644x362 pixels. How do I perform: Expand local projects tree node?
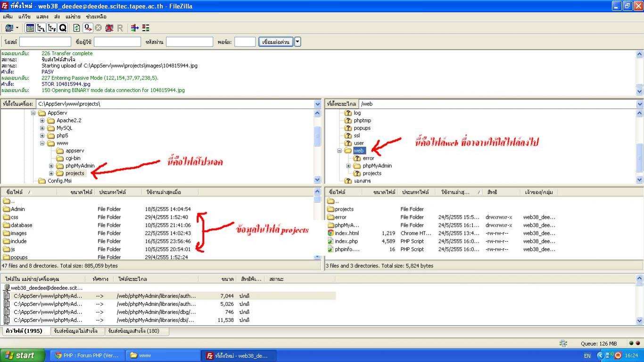coord(51,173)
